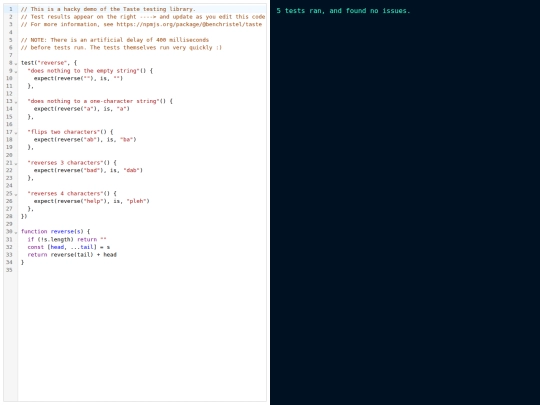Collapse the fold arrow at line 9
Screen dimensions: 540x405
point(16,71)
